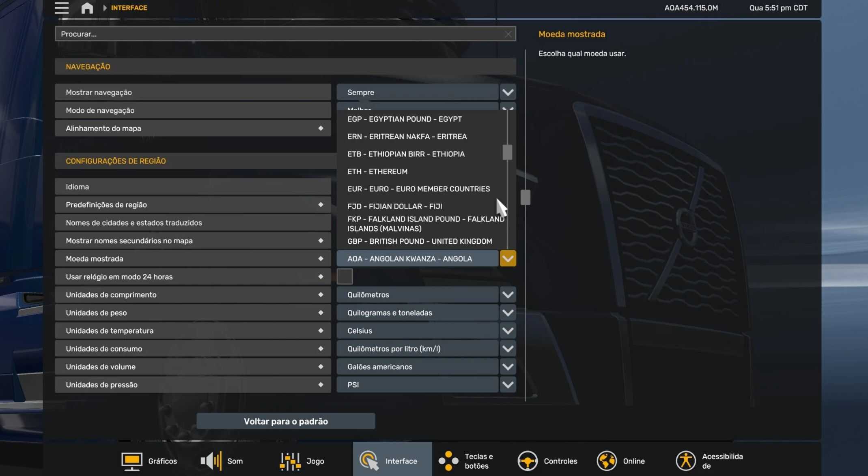Open Teclas e botões settings icon
The width and height of the screenshot is (868, 476).
[x=448, y=461]
